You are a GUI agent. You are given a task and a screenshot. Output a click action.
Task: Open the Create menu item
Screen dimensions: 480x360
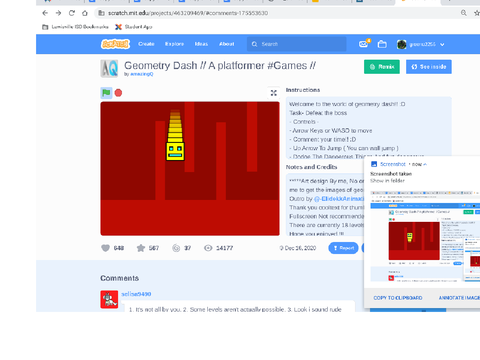[x=146, y=44]
